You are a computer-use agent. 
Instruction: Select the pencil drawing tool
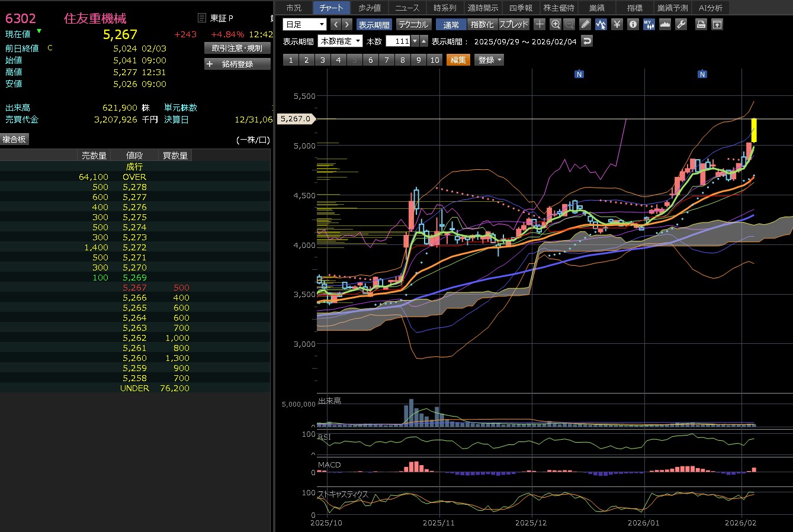pos(585,24)
